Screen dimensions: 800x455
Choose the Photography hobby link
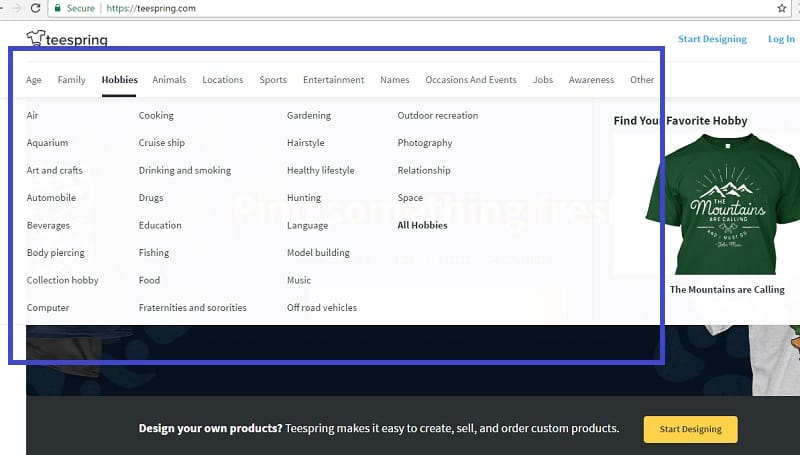click(x=425, y=143)
